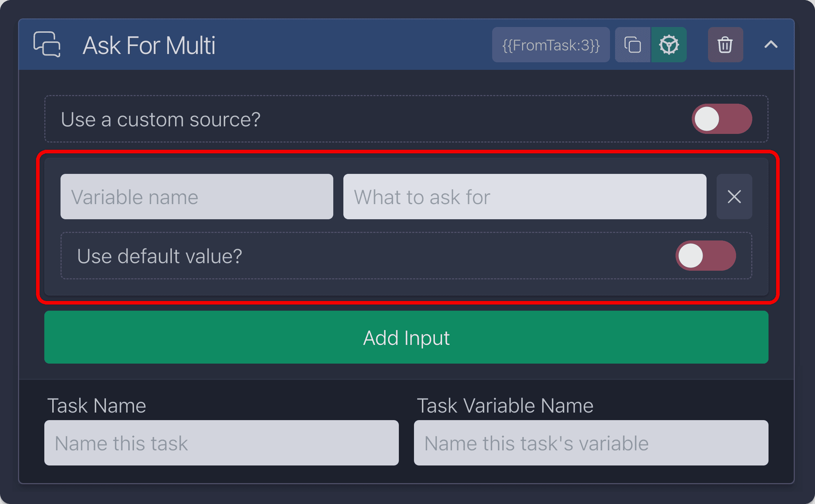
Task: Delete the Ask For Multi task
Action: click(x=725, y=45)
